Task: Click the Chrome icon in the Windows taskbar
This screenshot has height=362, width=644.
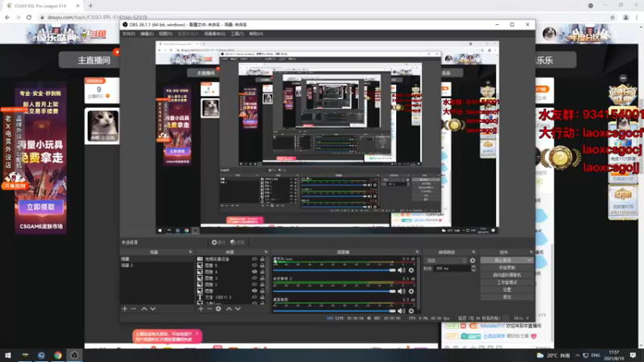Action: [x=58, y=355]
